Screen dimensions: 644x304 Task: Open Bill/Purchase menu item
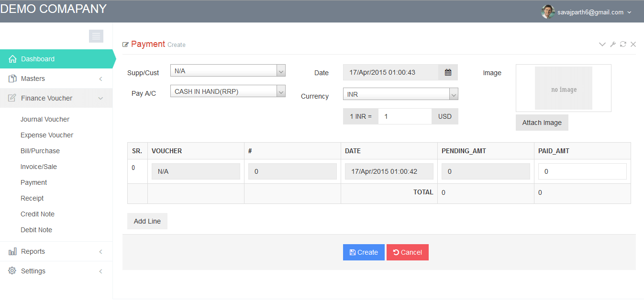tap(40, 151)
